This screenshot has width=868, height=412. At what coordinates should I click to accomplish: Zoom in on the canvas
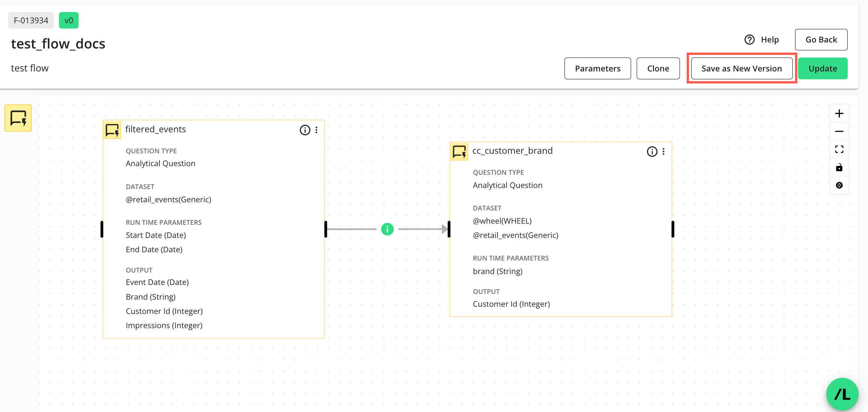[839, 114]
